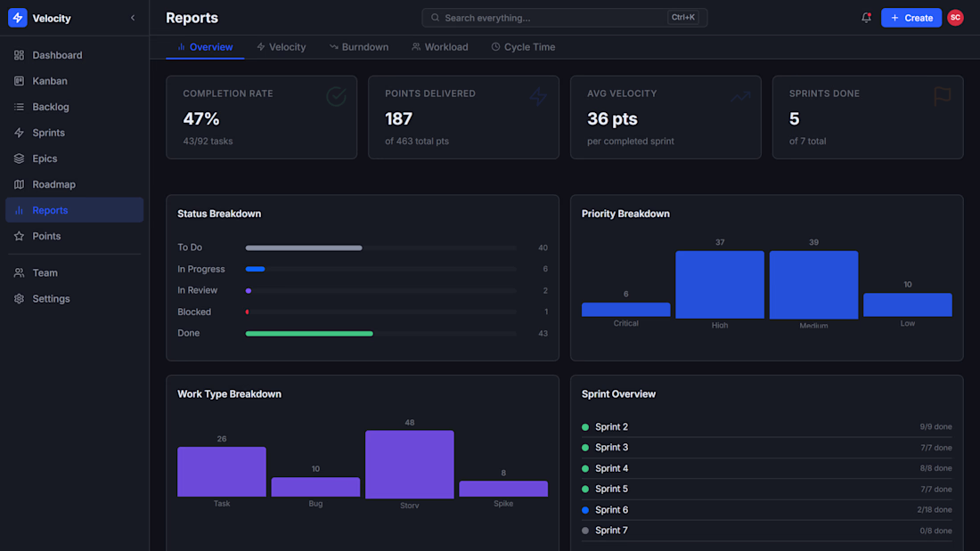This screenshot has height=551, width=980.
Task: Switch to the Cycle Time tab
Action: pos(523,47)
